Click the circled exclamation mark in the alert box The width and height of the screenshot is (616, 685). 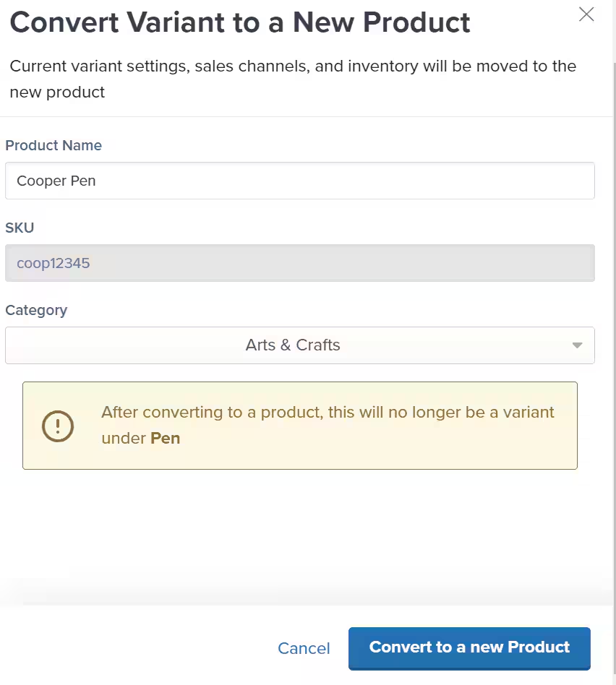[x=56, y=426]
